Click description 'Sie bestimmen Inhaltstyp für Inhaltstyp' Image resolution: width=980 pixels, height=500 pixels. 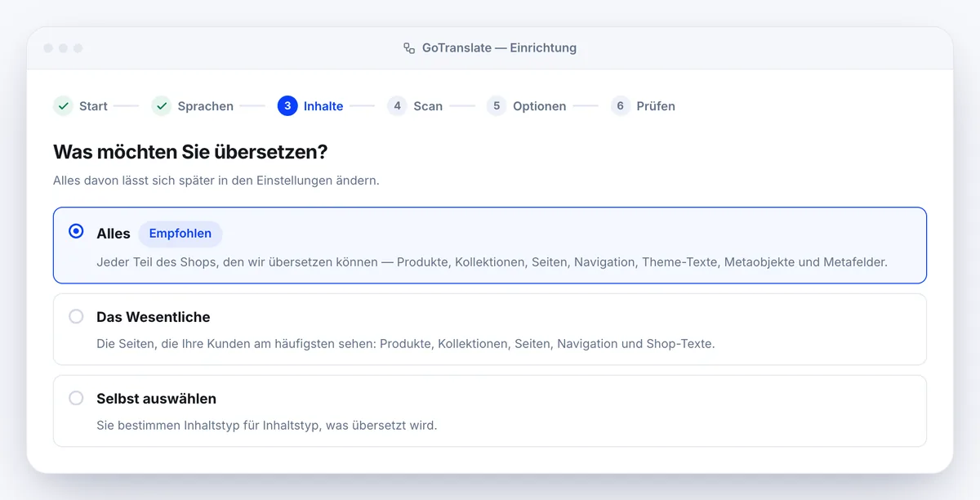click(267, 426)
